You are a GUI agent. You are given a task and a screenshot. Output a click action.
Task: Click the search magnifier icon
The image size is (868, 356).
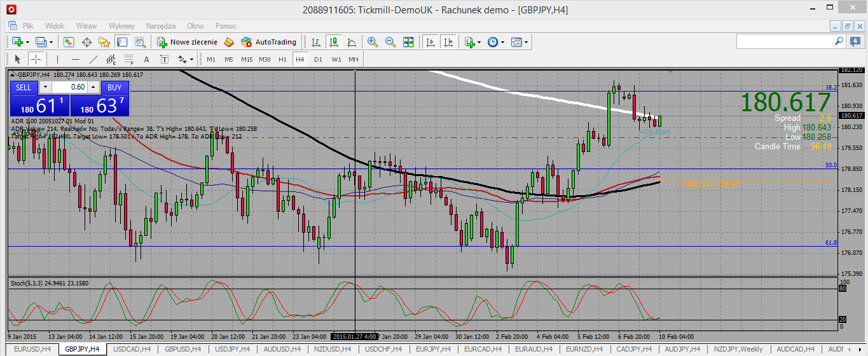coord(839,41)
